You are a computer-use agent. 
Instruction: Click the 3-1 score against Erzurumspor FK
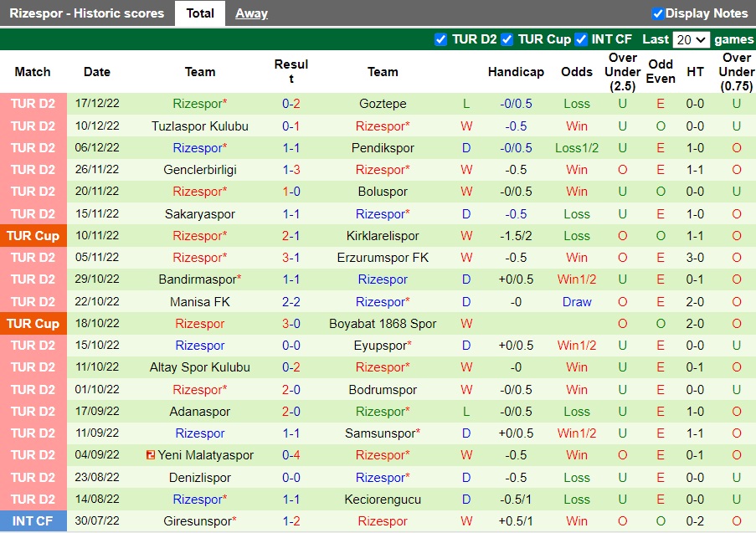point(291,258)
